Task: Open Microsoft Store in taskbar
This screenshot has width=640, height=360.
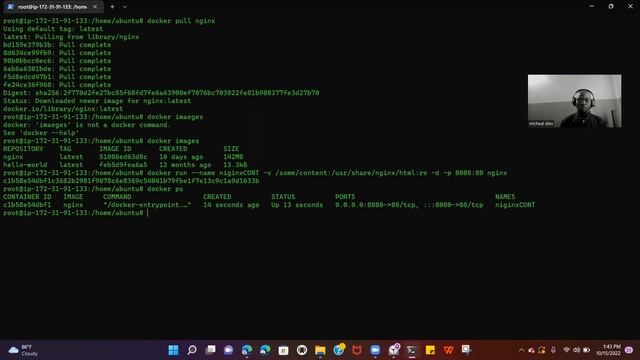Action: [284, 350]
